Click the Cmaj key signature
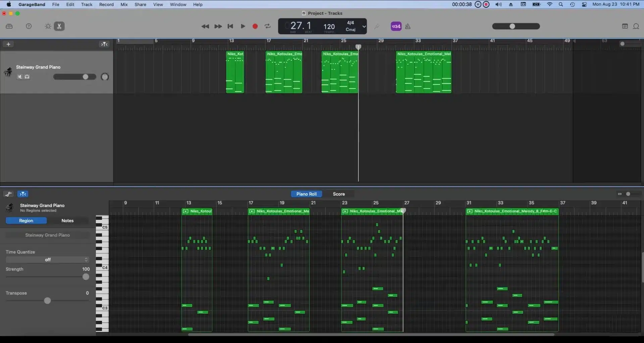 350,30
